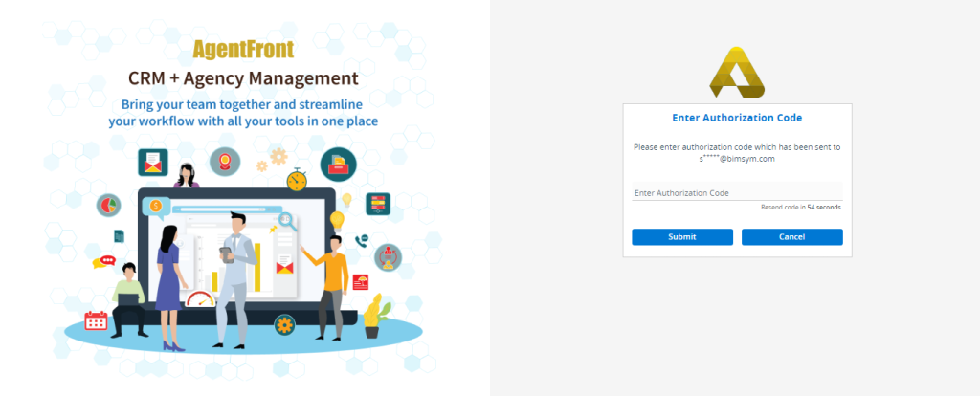Click the dollar sign speech bubble
Viewport: 980px width, 396px height.
156,205
